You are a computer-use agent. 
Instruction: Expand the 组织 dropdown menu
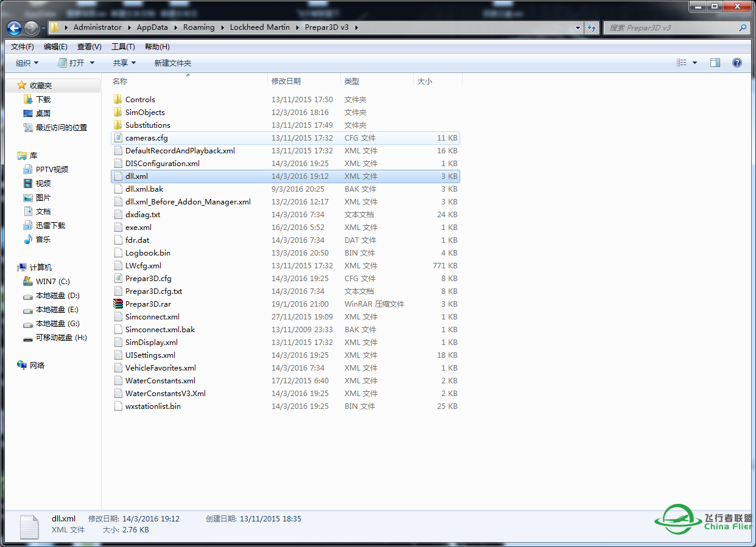[x=27, y=63]
